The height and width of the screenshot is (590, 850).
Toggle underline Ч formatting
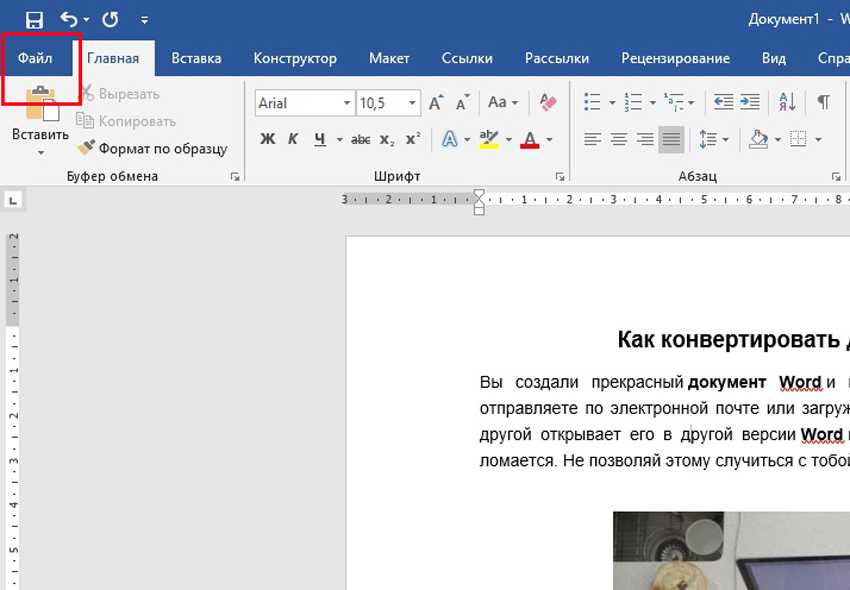pyautogui.click(x=320, y=139)
